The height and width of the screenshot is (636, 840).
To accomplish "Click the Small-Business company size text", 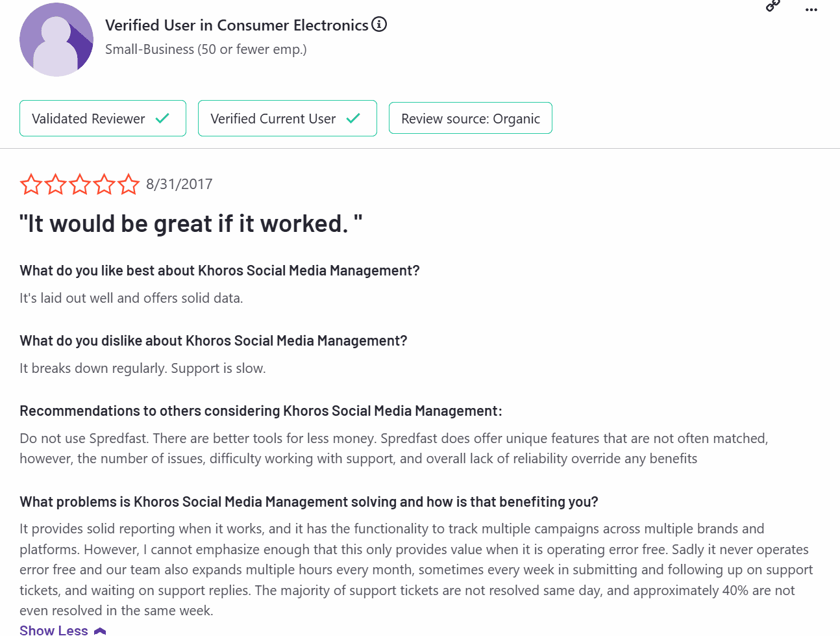I will coord(206,49).
